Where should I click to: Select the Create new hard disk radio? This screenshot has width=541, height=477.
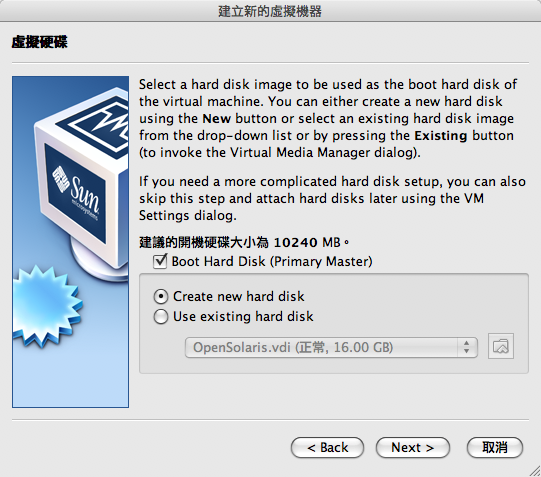point(161,297)
